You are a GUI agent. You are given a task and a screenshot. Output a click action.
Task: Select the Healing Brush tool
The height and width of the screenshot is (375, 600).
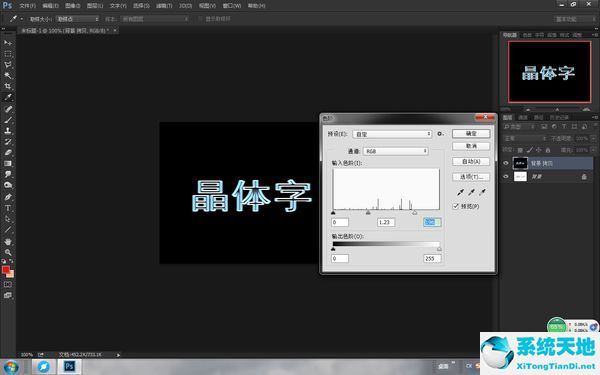pos(8,109)
